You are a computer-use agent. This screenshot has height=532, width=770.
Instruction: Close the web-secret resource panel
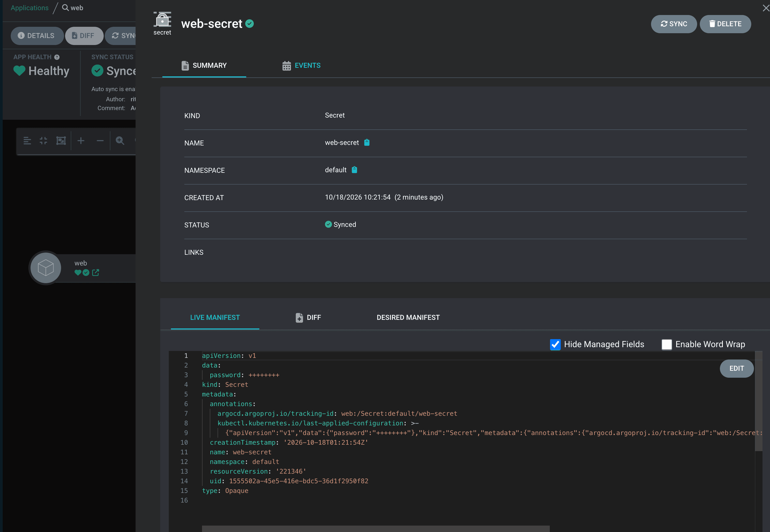click(x=766, y=8)
